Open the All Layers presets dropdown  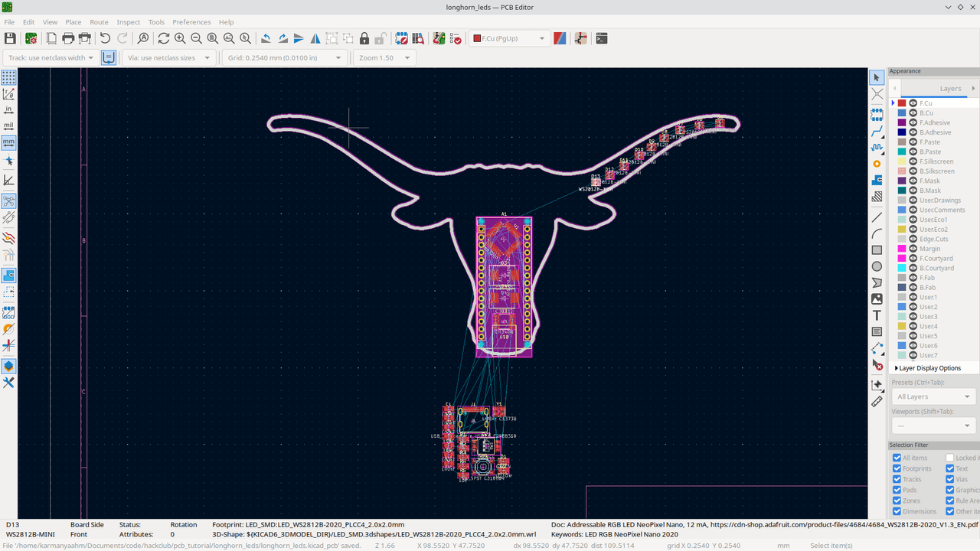pyautogui.click(x=933, y=396)
